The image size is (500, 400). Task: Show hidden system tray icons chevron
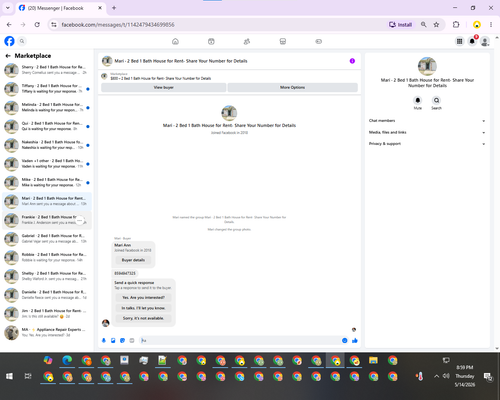pos(436,376)
